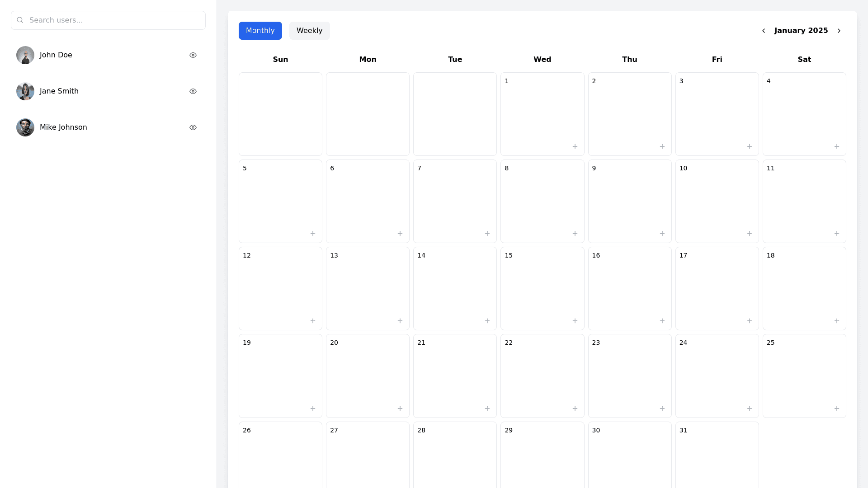
Task: Advance to next month with right chevron
Action: (839, 31)
